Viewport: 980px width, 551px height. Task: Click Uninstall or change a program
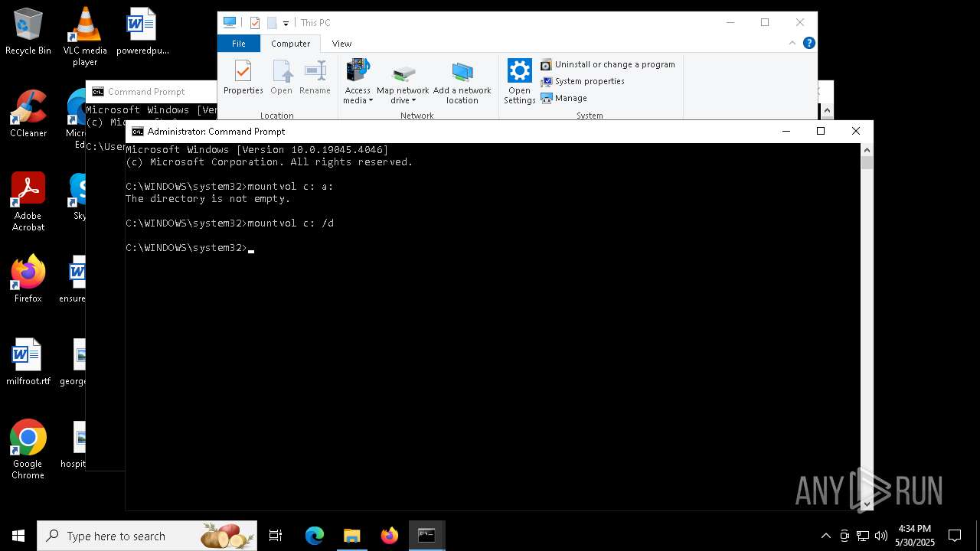click(x=608, y=64)
